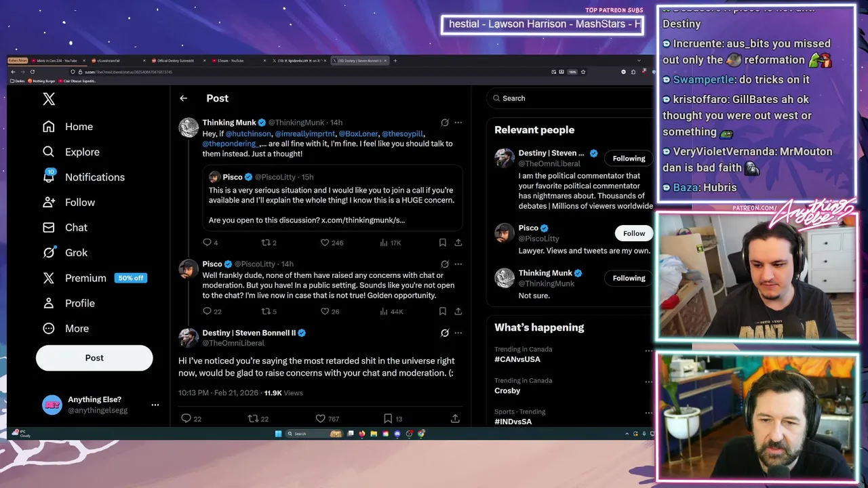The width and height of the screenshot is (868, 488).
Task: Bookmark Destiny's post with 13 bookmarks
Action: click(x=393, y=418)
